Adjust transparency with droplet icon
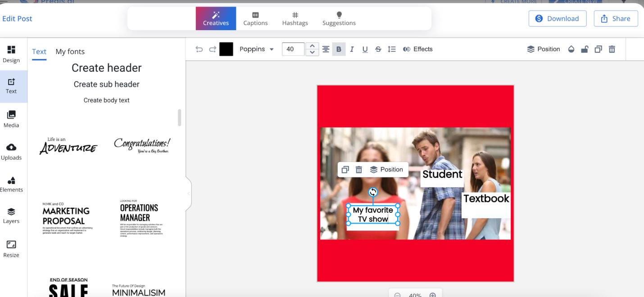This screenshot has width=644, height=297. tap(571, 49)
